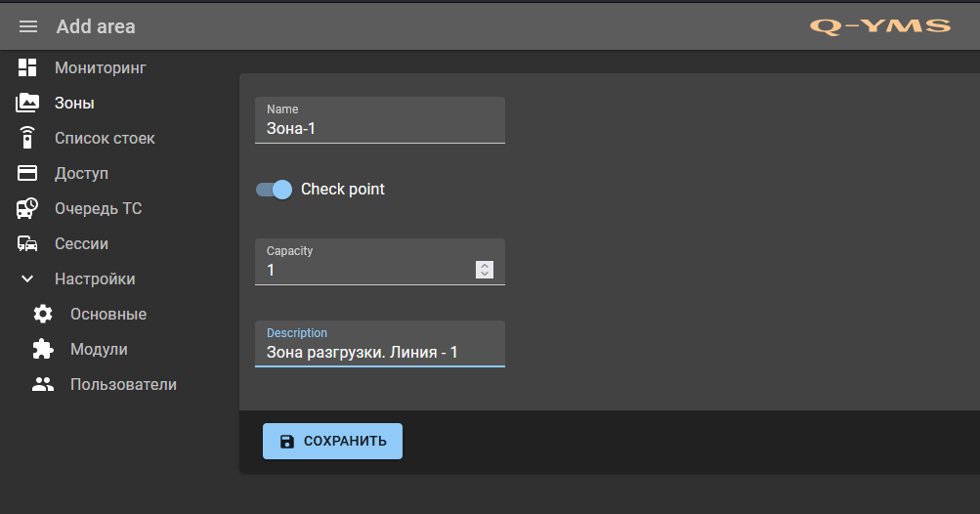Click the Сессии vehicles icon
This screenshot has height=514, width=980.
(27, 243)
